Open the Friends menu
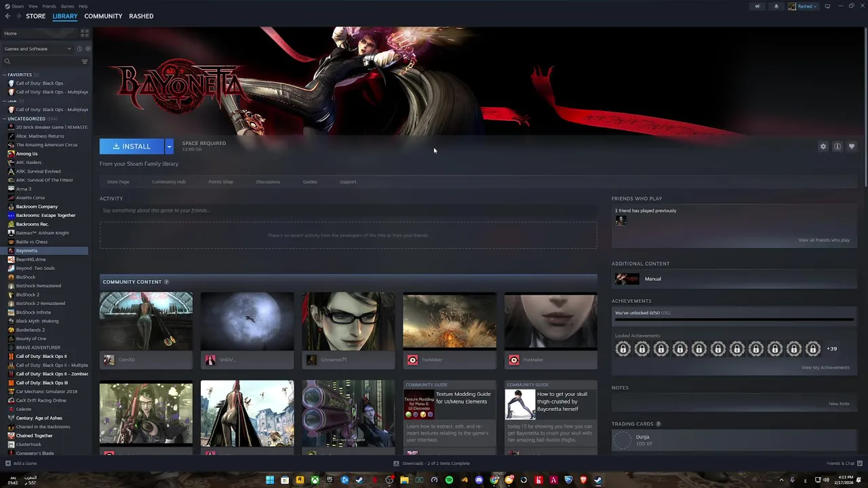Image resolution: width=868 pixels, height=488 pixels. 50,6
